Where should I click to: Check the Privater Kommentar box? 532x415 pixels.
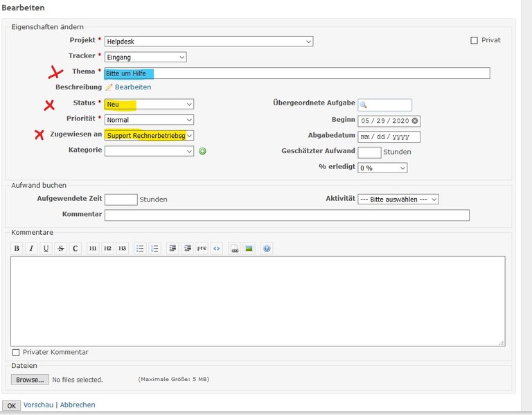click(16, 353)
